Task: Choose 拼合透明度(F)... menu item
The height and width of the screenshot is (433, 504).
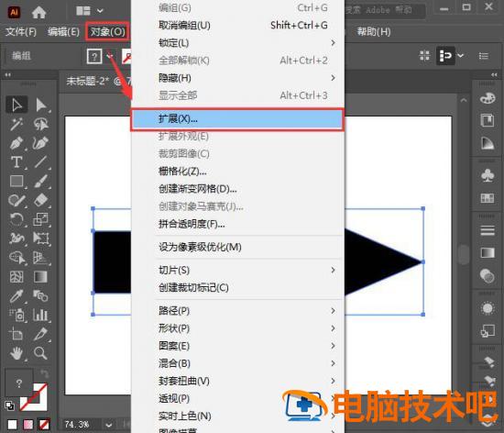Action: [x=238, y=224]
